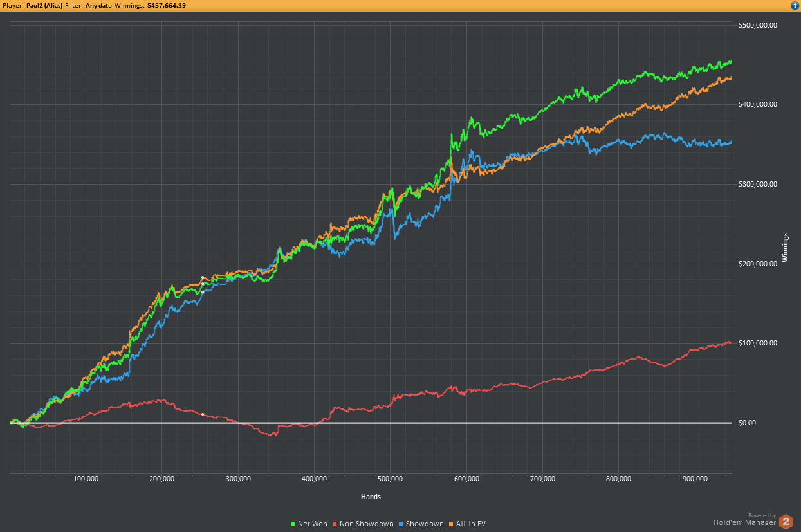
Task: Click the white marker on the orange All-In EV line
Action: pos(203,278)
